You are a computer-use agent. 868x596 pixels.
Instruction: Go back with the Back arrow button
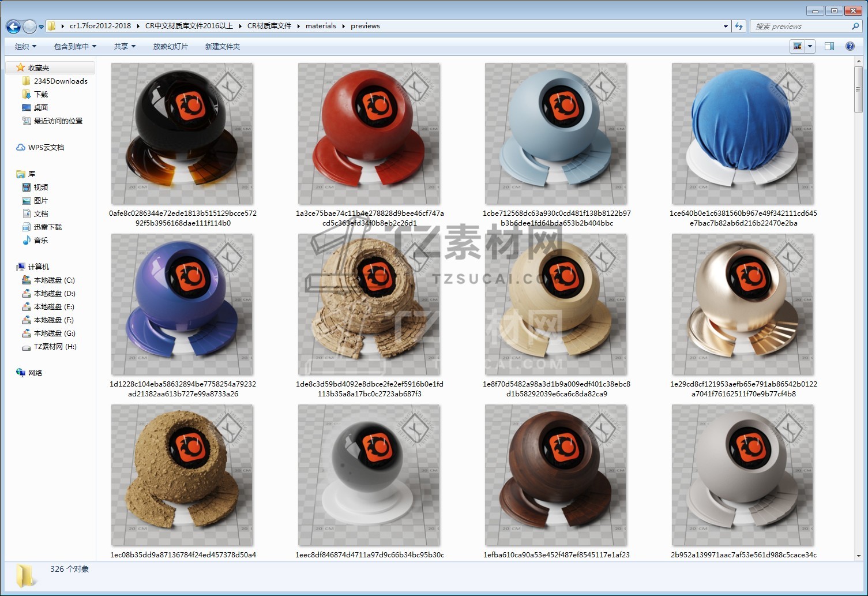tap(13, 27)
